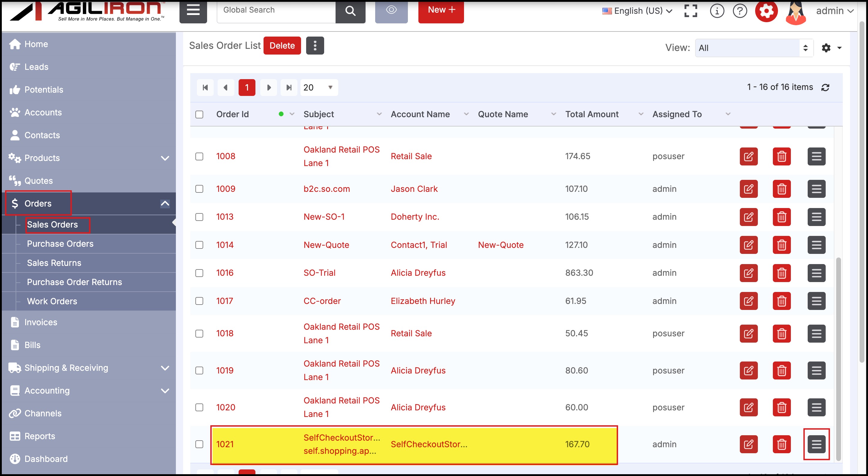
Task: Open the row actions menu for order 1021
Action: [x=816, y=444]
